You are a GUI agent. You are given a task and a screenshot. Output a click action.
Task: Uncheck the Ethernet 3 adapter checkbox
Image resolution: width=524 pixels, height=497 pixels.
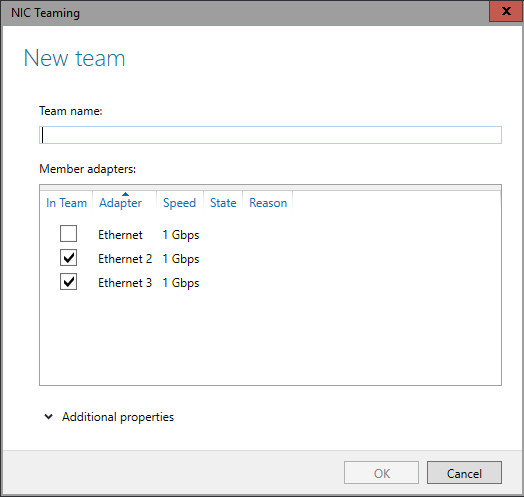(x=69, y=282)
